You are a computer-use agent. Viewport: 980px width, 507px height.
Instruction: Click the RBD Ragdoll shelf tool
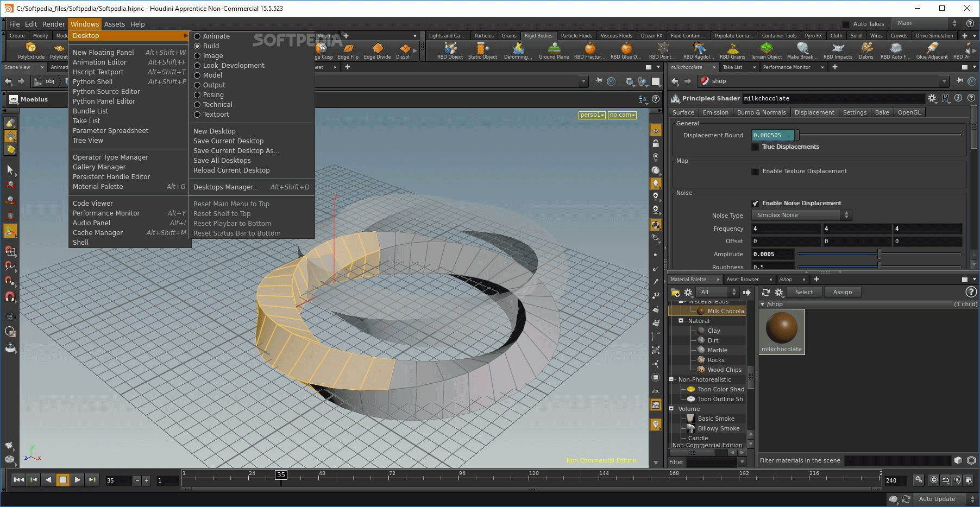[x=699, y=50]
